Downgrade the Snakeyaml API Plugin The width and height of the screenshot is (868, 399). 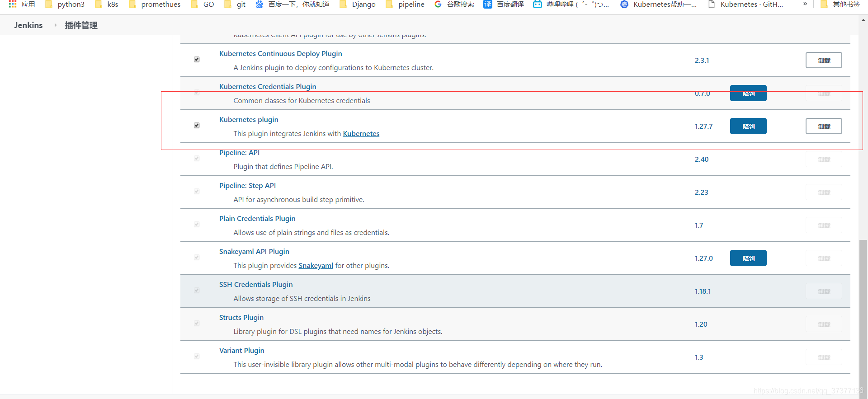(x=748, y=258)
